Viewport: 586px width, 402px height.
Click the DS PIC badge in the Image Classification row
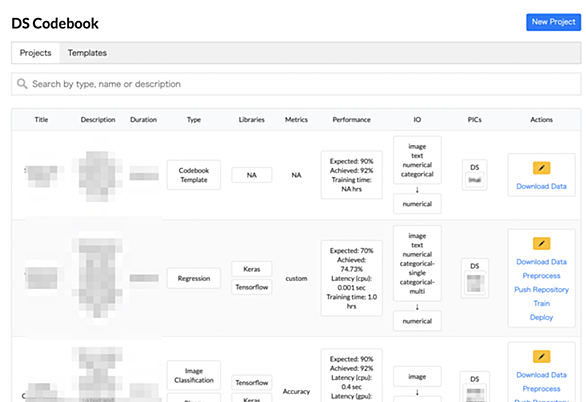pyautogui.click(x=474, y=387)
